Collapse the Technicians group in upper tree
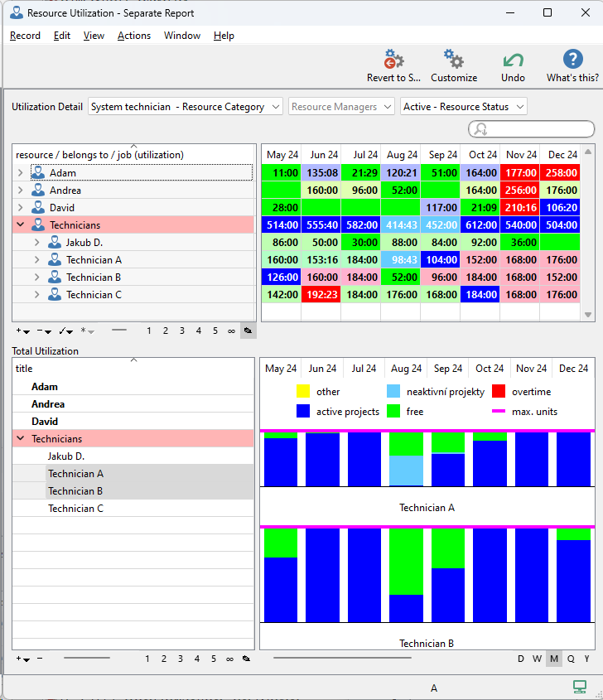This screenshot has height=700, width=603. pyautogui.click(x=20, y=224)
